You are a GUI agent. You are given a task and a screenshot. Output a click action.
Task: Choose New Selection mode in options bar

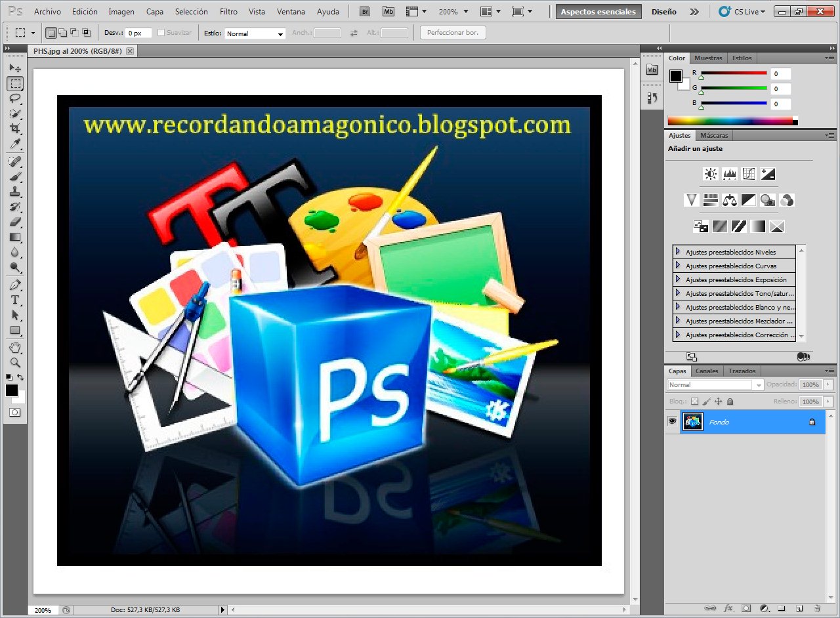[x=51, y=32]
